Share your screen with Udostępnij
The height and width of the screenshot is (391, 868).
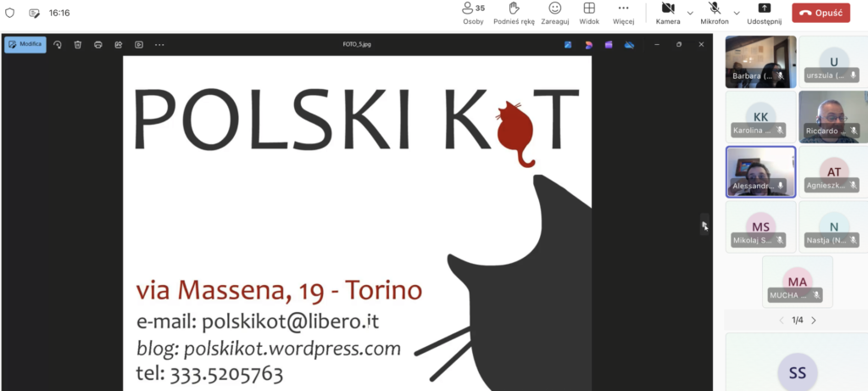(x=764, y=13)
